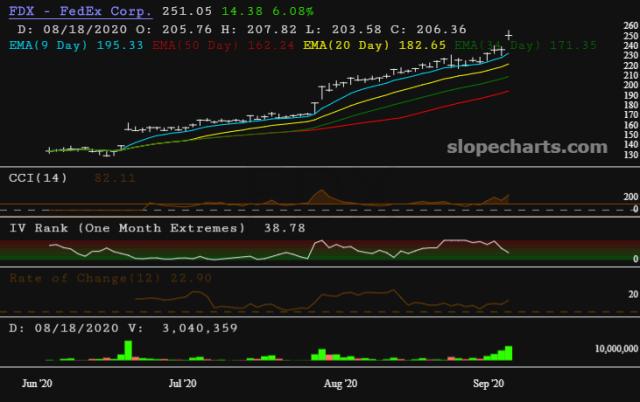Select the EMA(50 Day) 162.24 label
Viewport: 640px width, 402px height.
tap(223, 45)
